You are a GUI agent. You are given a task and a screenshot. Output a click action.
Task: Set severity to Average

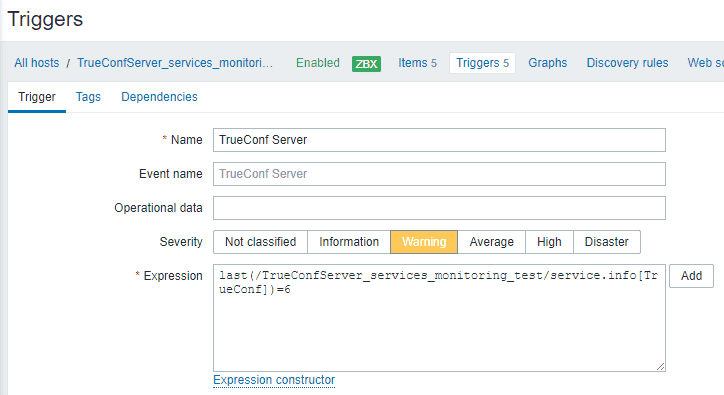coord(492,242)
